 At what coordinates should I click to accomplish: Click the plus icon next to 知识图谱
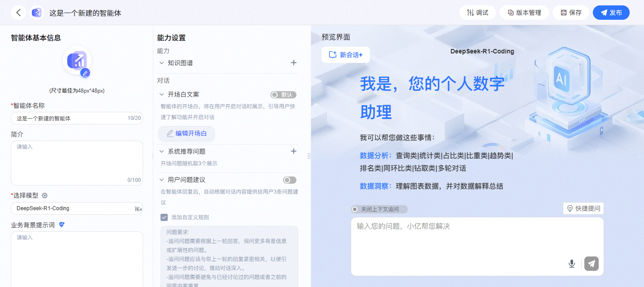pos(294,62)
